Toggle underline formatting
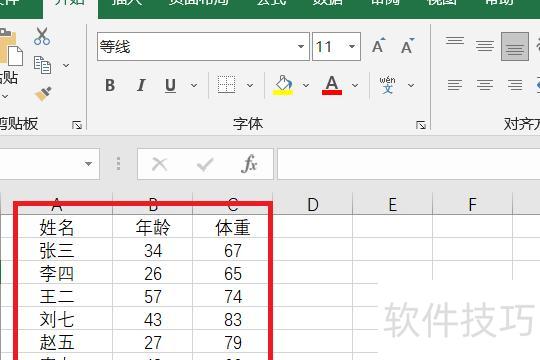The image size is (540, 360). 170,85
